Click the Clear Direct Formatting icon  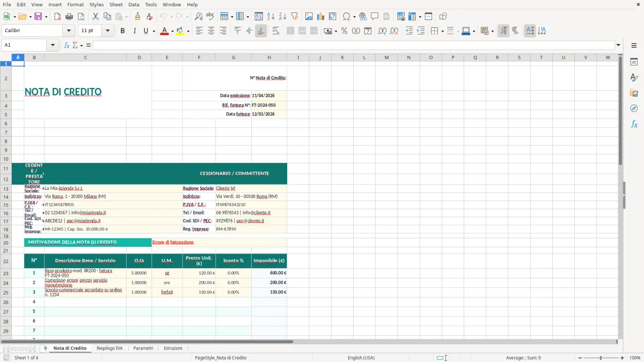[x=150, y=17]
